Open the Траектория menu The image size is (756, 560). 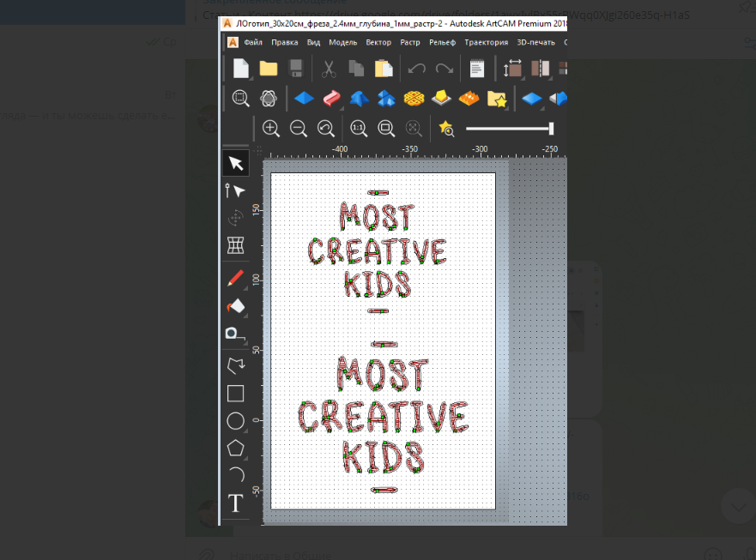click(486, 42)
